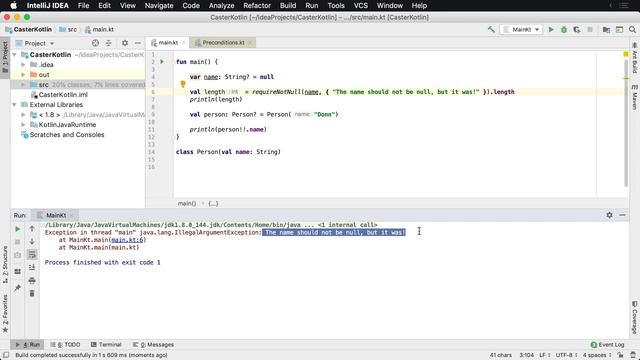Start debugging with the green bug icon
The image size is (640, 360).
click(x=564, y=29)
